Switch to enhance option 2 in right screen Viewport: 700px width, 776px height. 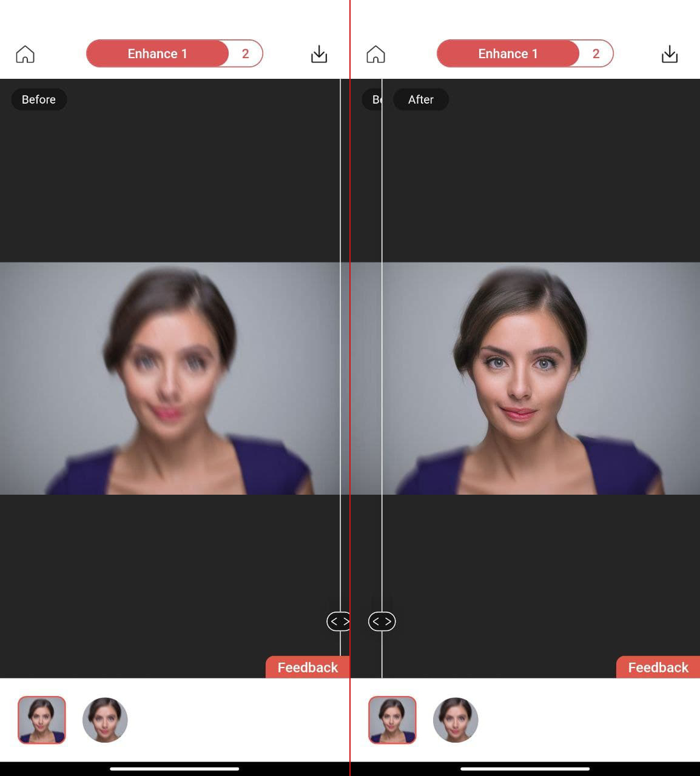click(x=596, y=54)
